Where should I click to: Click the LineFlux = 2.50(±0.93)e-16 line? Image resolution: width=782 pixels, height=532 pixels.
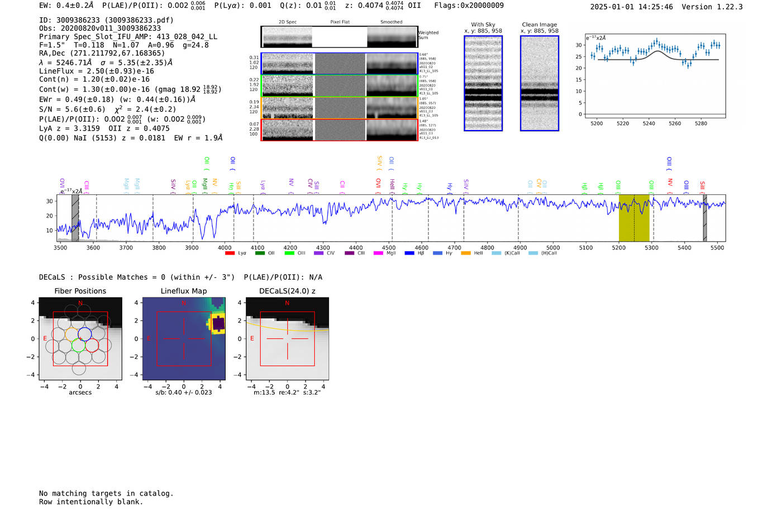coord(97,71)
